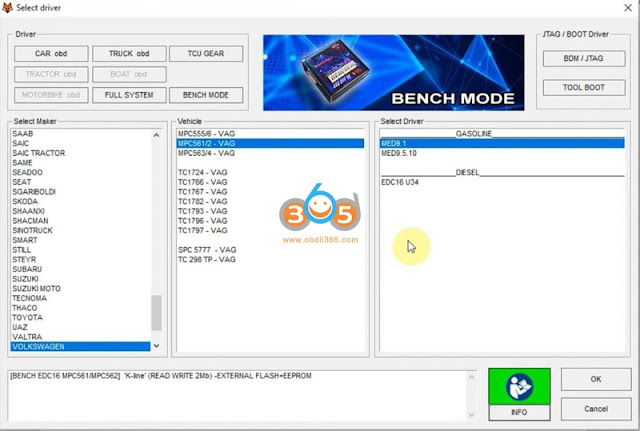The height and width of the screenshot is (431, 640).
Task: Click the INFO label button
Action: (519, 413)
